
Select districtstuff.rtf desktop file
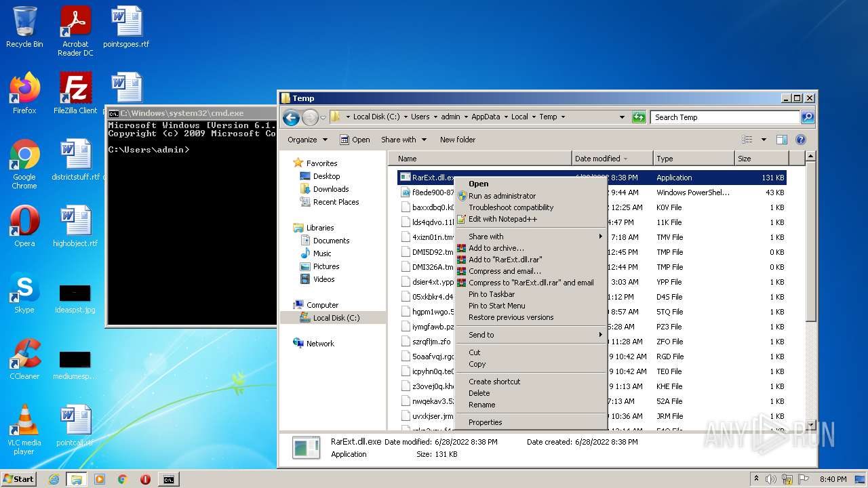click(75, 160)
